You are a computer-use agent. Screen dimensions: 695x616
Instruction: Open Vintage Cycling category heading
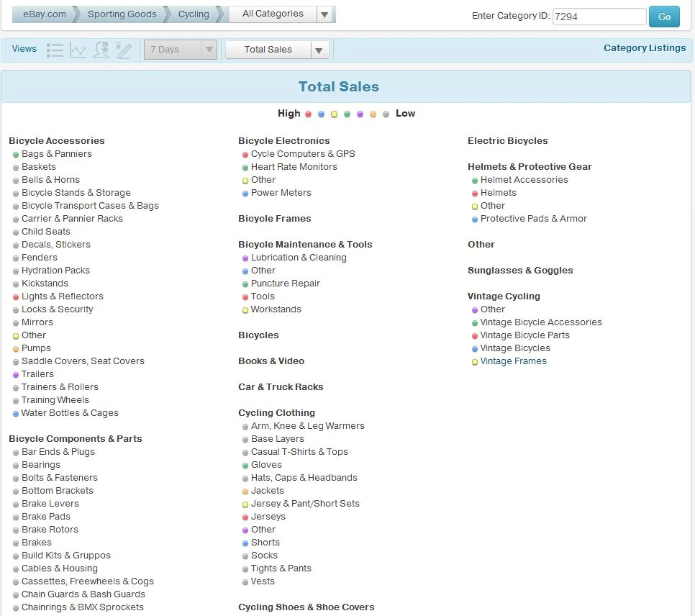coord(504,296)
